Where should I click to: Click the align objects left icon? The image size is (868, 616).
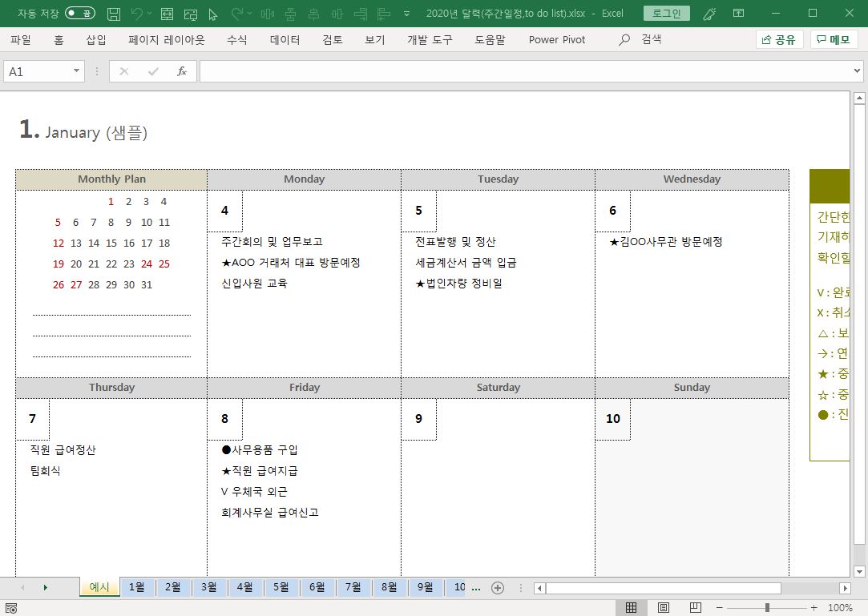point(384,14)
